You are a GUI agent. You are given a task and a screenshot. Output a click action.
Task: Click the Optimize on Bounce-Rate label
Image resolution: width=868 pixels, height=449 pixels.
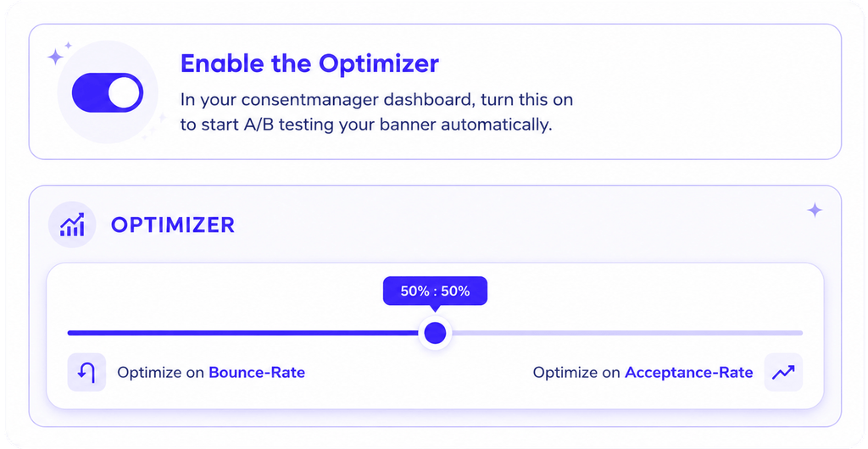click(x=211, y=372)
